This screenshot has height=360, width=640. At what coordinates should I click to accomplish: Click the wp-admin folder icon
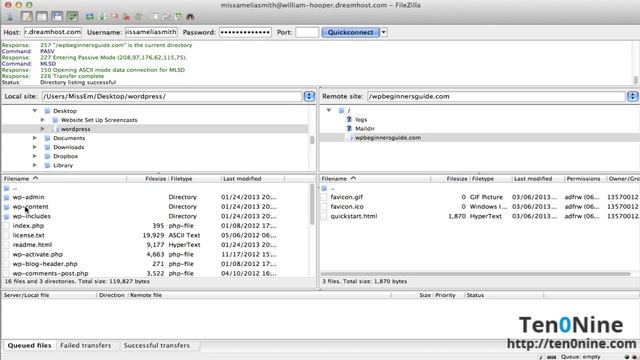[6, 197]
